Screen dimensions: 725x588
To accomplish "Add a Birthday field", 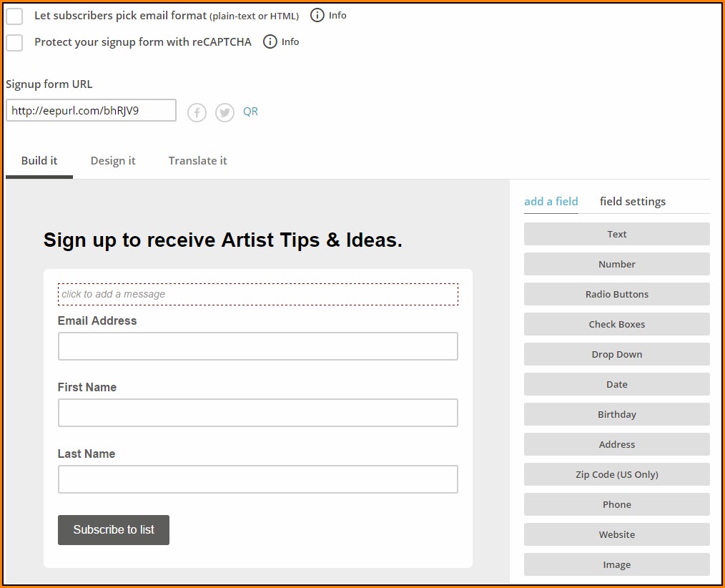I will tap(616, 414).
